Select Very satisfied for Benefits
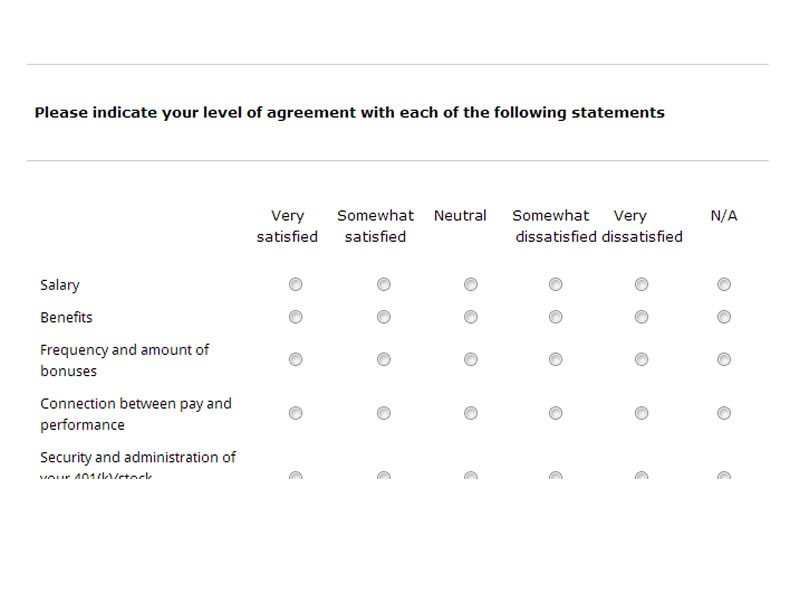This screenshot has width=800, height=600. coord(294,317)
